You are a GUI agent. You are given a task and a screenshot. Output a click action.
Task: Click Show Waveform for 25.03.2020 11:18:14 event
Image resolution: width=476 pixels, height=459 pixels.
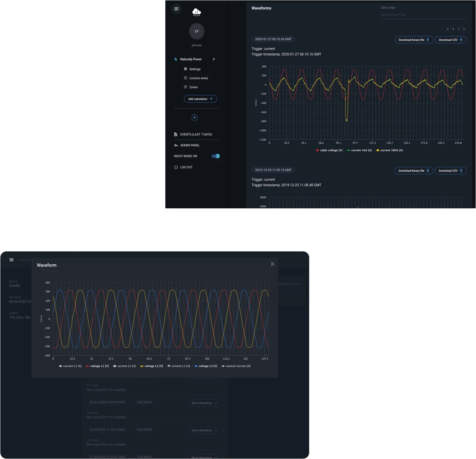click(205, 430)
